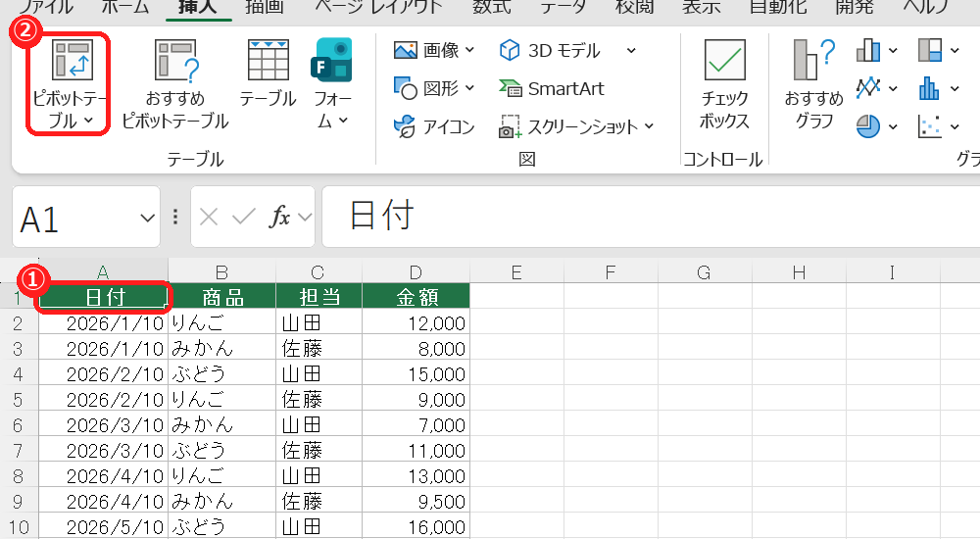980x539 pixels.
Task: Select the 2026/5/10 date cell
Action: (x=104, y=527)
